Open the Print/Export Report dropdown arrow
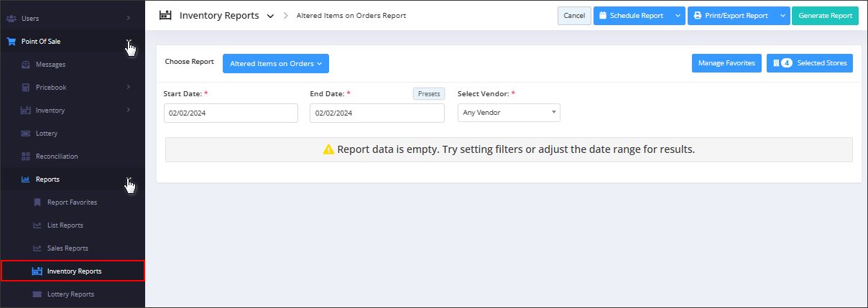The height and width of the screenshot is (308, 868). (782, 16)
